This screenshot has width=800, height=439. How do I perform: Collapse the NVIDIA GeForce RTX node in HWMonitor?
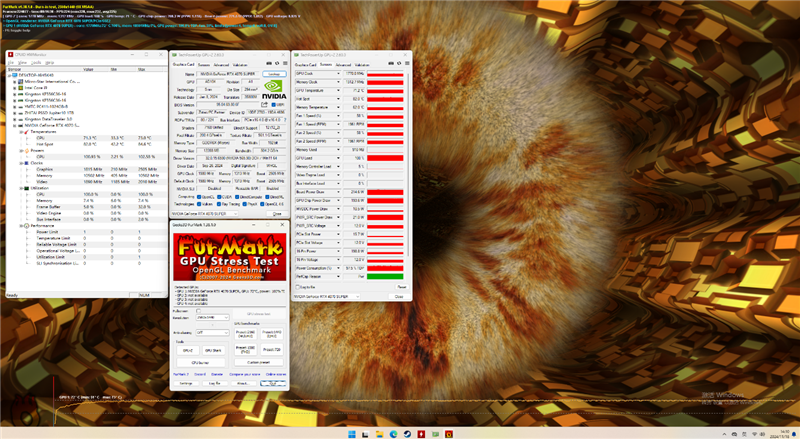(x=15, y=125)
